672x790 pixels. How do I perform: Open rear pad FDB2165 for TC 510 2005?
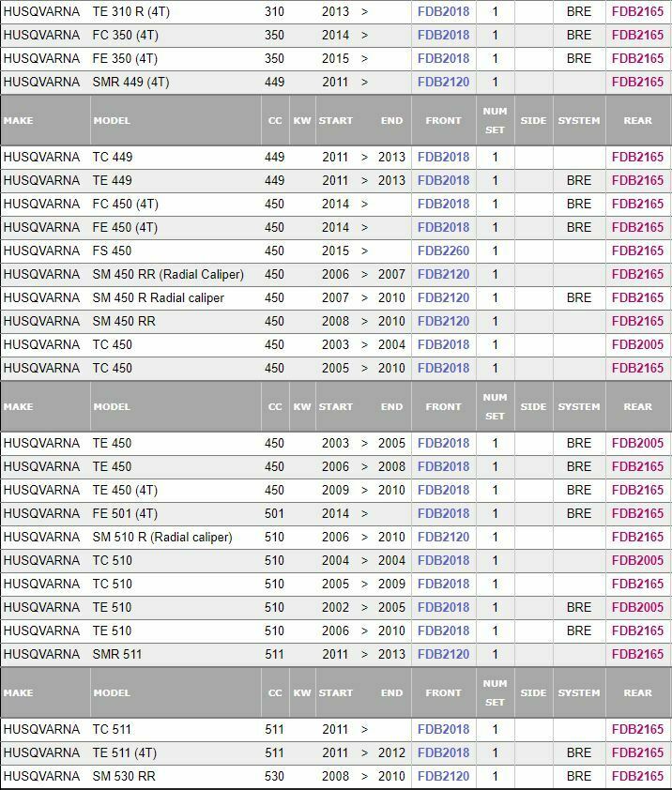click(637, 584)
